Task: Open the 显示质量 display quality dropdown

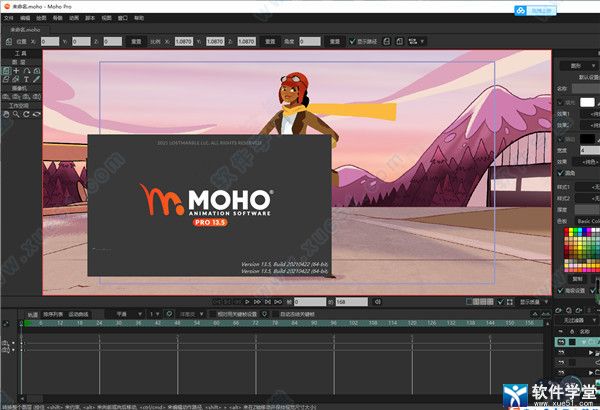Action: click(x=534, y=302)
